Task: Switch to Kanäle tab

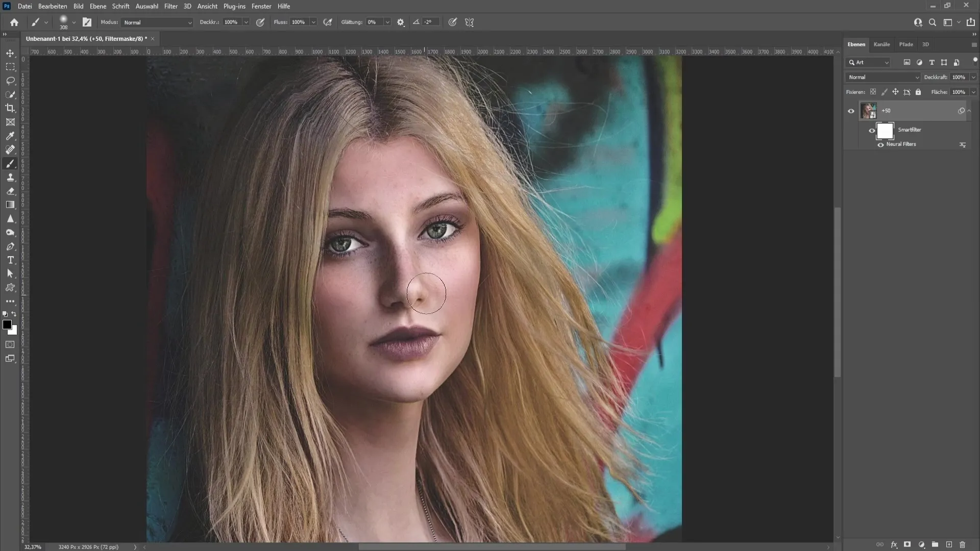Action: [x=881, y=44]
